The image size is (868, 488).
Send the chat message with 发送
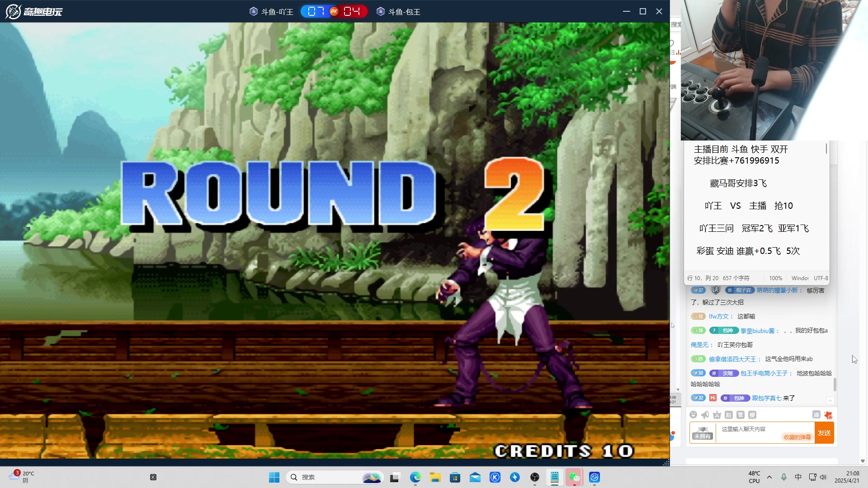824,433
